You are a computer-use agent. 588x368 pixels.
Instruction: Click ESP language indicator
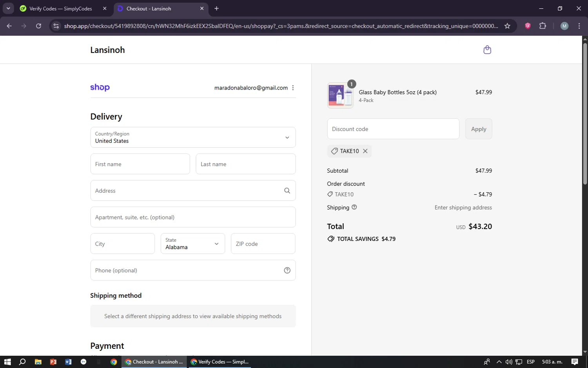tap(531, 362)
